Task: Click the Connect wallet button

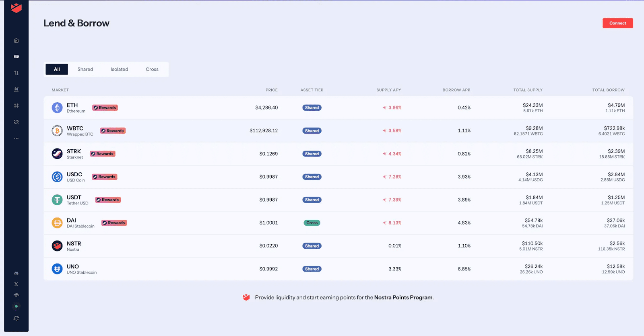Action: tap(617, 23)
